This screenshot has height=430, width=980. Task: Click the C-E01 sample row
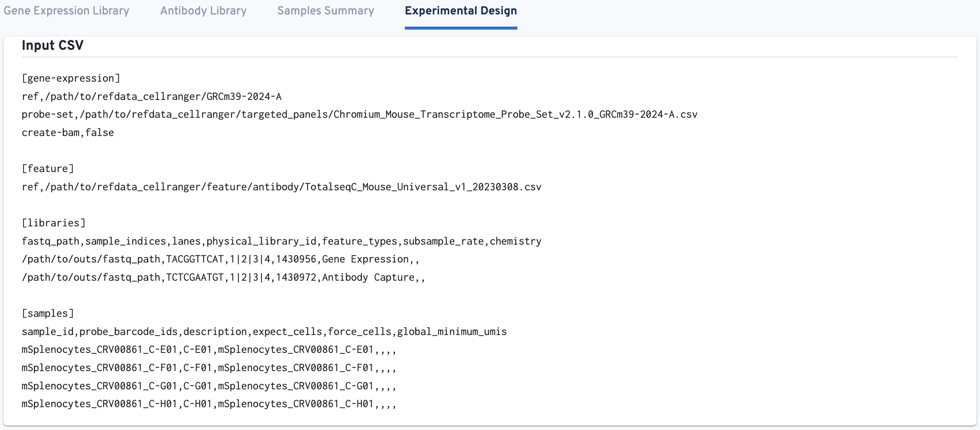click(x=208, y=350)
